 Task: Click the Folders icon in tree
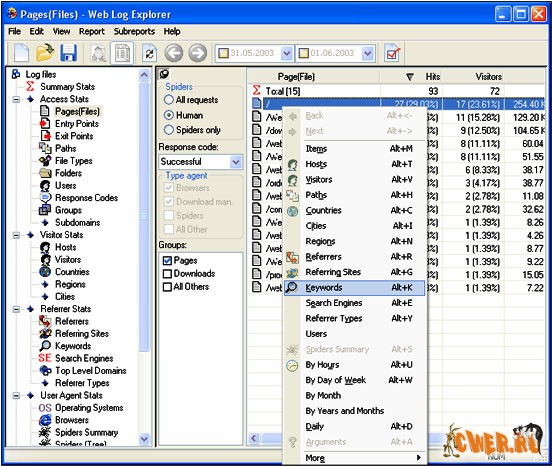pyautogui.click(x=45, y=173)
